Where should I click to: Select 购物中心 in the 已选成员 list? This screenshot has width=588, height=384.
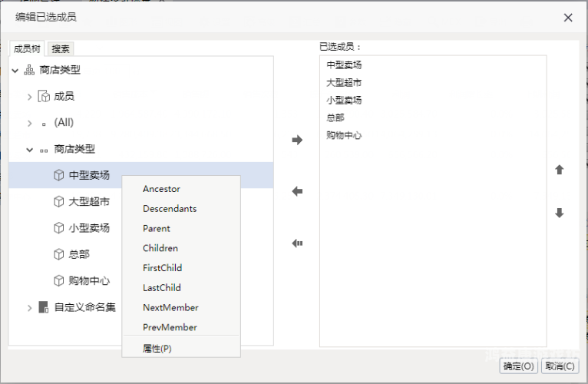coord(344,135)
